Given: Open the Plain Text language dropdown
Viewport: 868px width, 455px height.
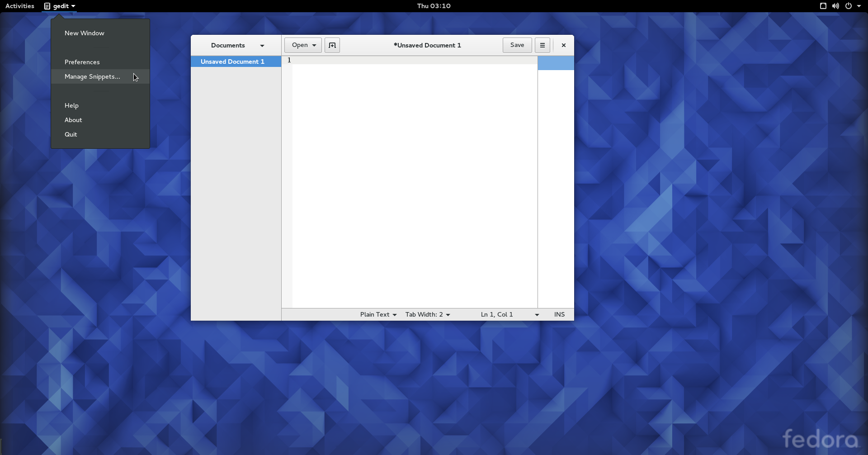Looking at the screenshot, I should pos(378,314).
